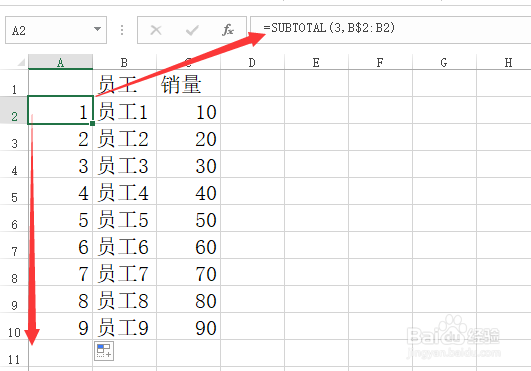This screenshot has height=371, width=531.
Task: Click into the SUBTOTAL formula bar
Action: [x=390, y=30]
